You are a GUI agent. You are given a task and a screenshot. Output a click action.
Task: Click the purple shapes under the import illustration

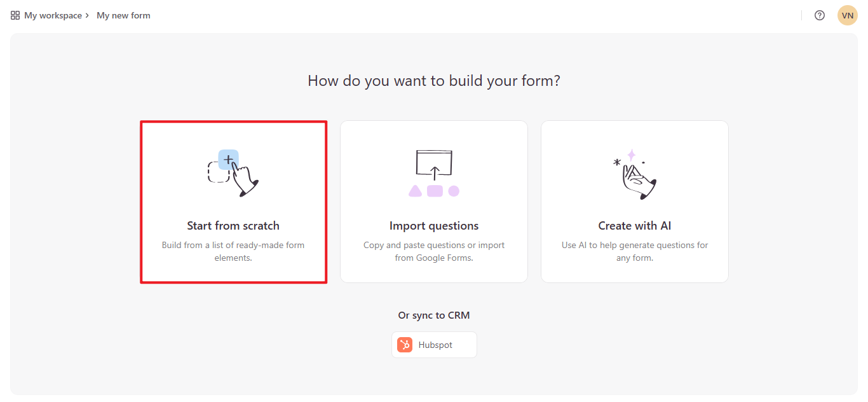pos(434,191)
